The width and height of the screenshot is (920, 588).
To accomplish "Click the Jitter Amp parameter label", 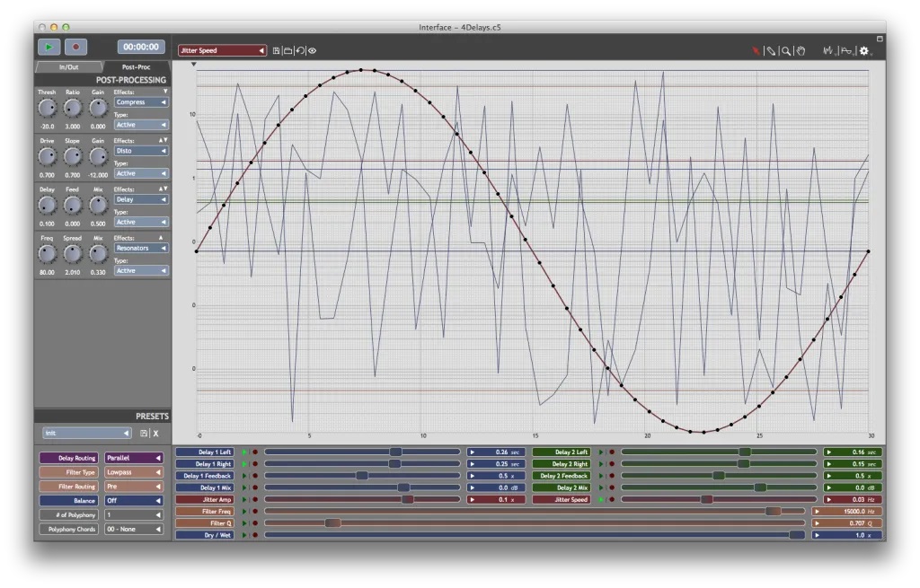I will click(x=205, y=500).
